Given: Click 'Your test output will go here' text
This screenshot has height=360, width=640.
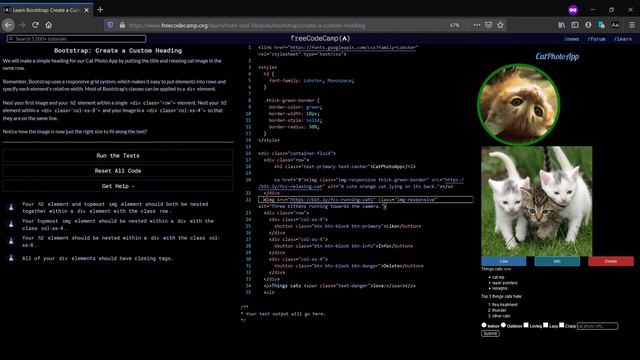Looking at the screenshot, I should click(x=285, y=314).
